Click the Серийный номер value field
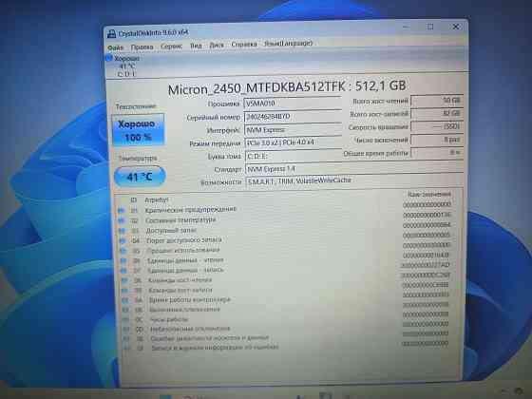 (293, 116)
